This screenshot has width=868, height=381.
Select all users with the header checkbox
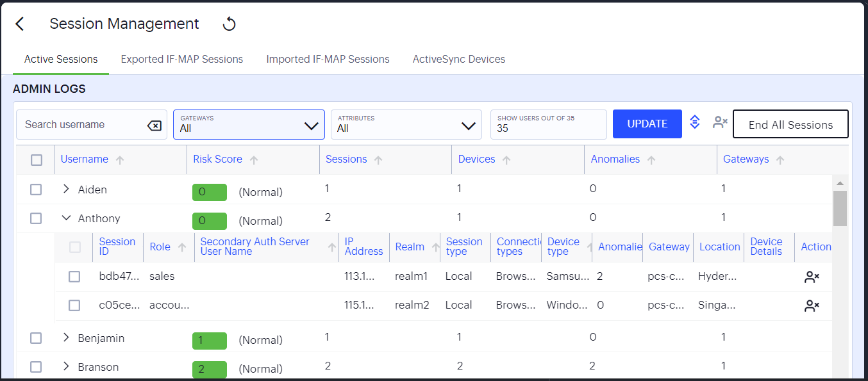37,160
